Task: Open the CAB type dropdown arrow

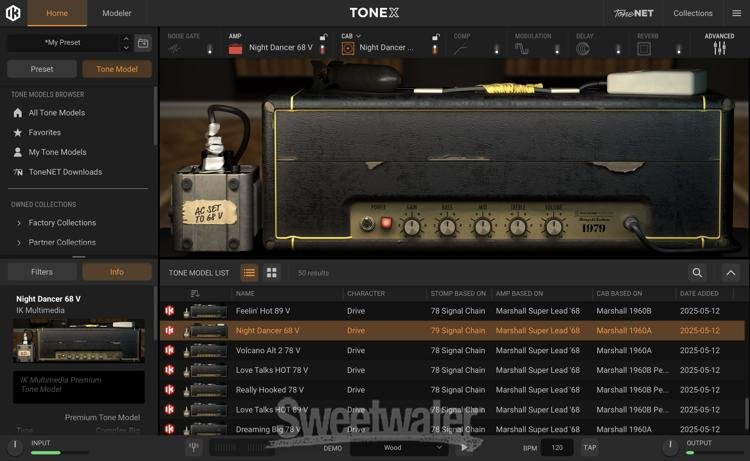Action: pos(358,36)
